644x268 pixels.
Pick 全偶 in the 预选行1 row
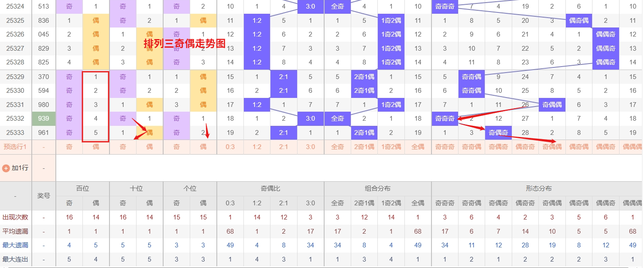(418, 147)
